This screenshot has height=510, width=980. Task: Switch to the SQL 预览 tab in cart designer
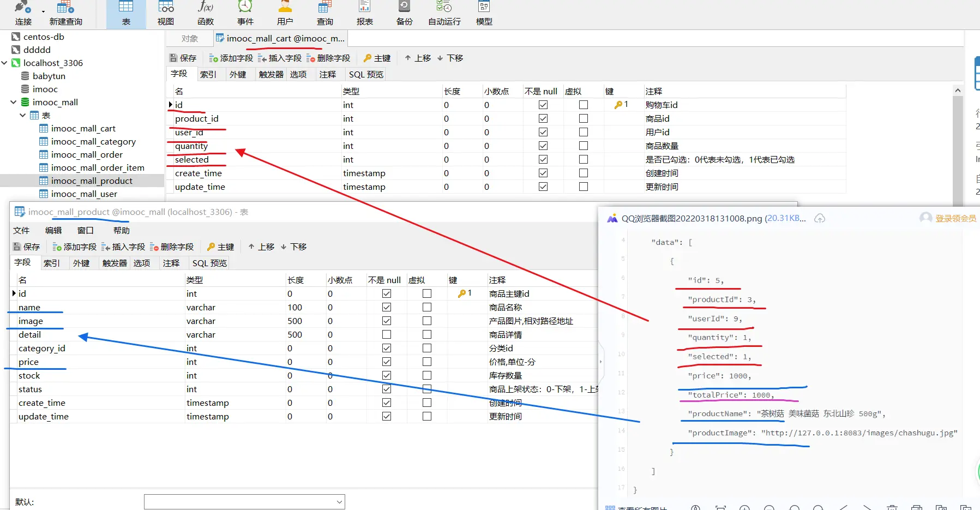tap(366, 74)
